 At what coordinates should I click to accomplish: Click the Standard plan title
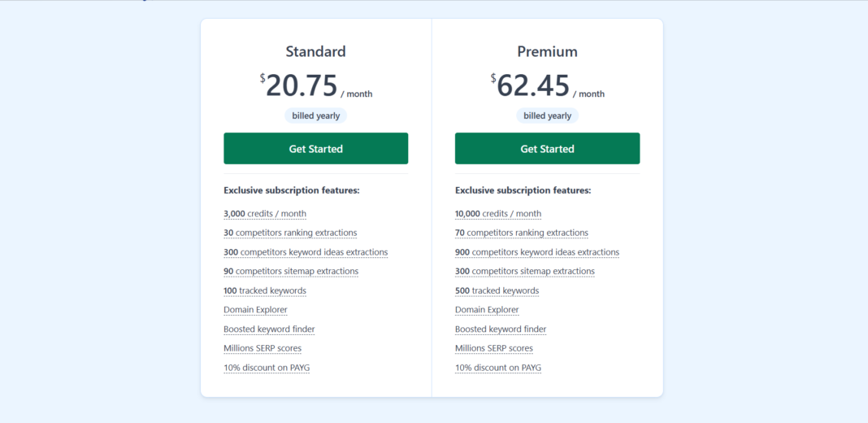click(315, 51)
